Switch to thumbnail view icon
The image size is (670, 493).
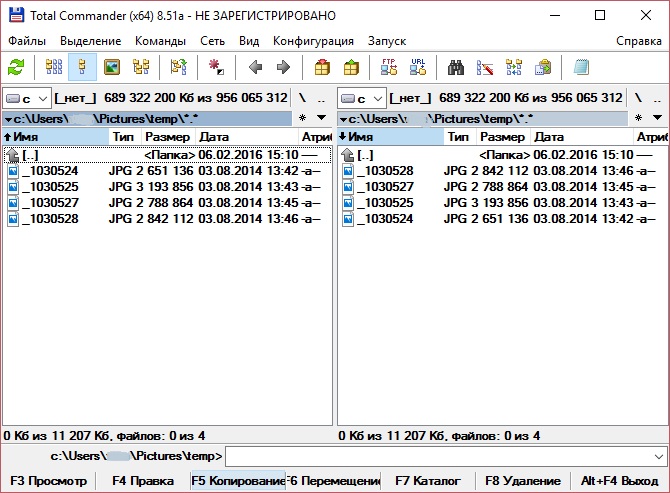pos(112,67)
